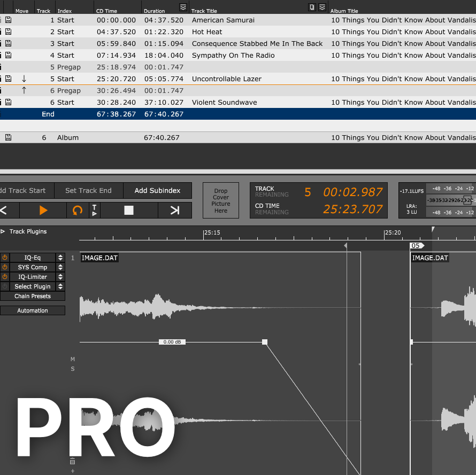Click the double-chevron icon in Duration header
476x475 pixels.
click(182, 6)
